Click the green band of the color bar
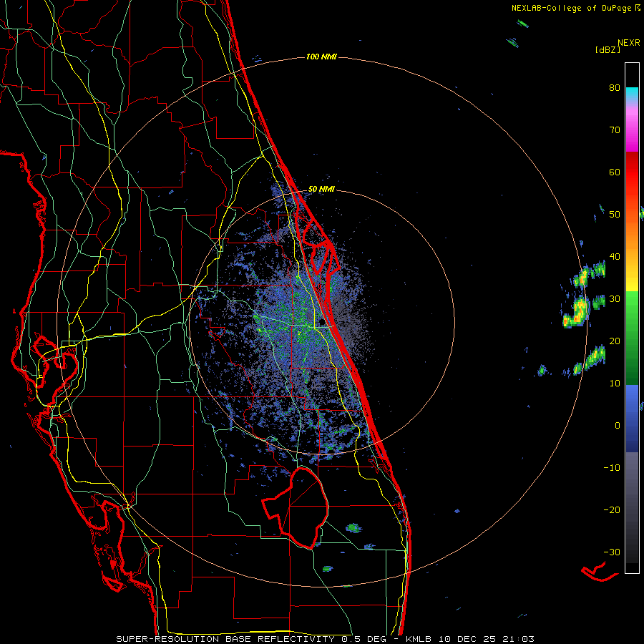 pyautogui.click(x=632, y=338)
